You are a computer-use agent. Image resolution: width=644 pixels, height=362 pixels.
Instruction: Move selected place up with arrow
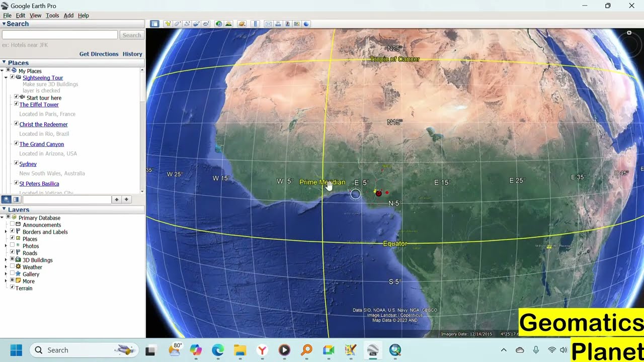pyautogui.click(x=116, y=200)
